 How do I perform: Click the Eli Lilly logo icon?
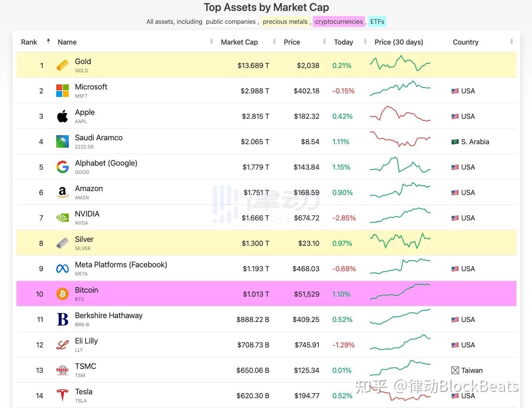click(x=62, y=345)
